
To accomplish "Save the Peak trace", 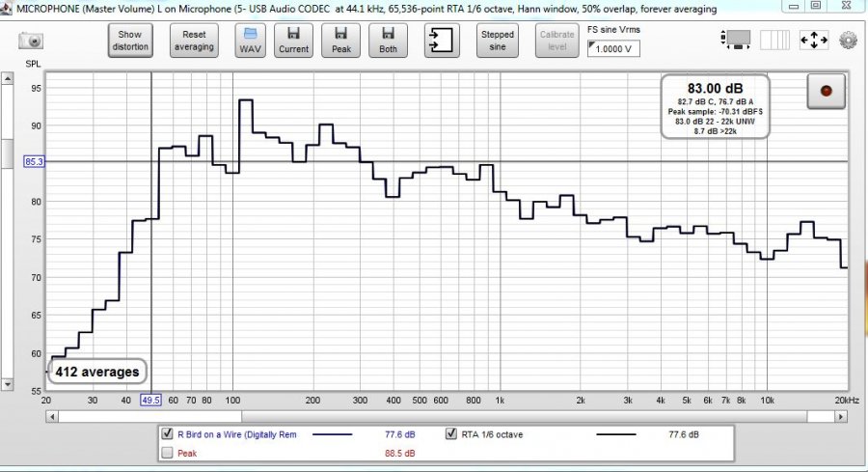I will [x=341, y=41].
